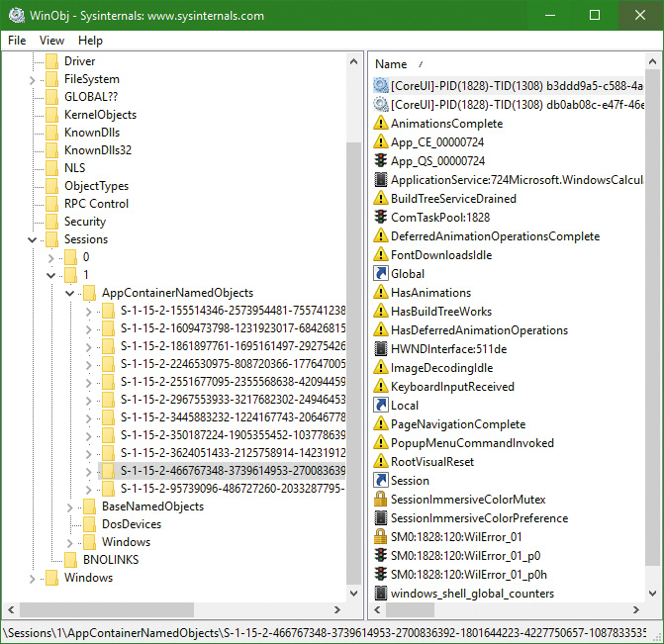The image size is (664, 644).
Task: Select the PageNavigationComplete event entry
Action: pos(457,424)
